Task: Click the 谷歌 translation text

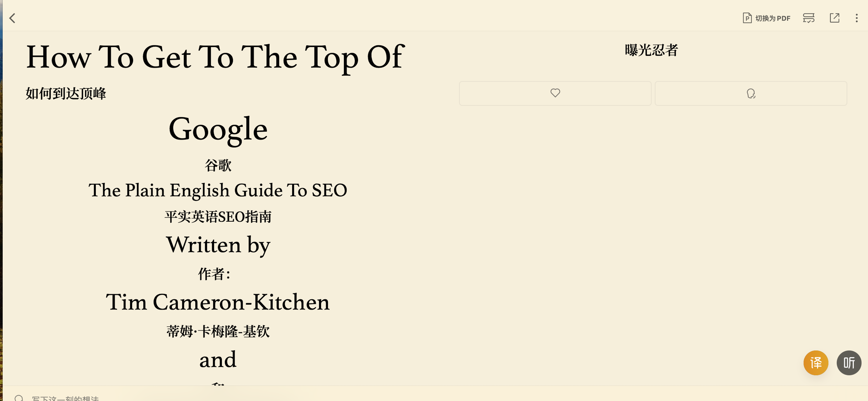Action: pyautogui.click(x=218, y=166)
